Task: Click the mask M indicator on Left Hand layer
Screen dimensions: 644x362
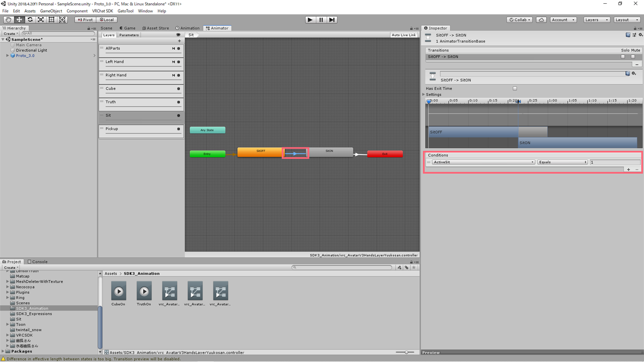Action: (173, 62)
